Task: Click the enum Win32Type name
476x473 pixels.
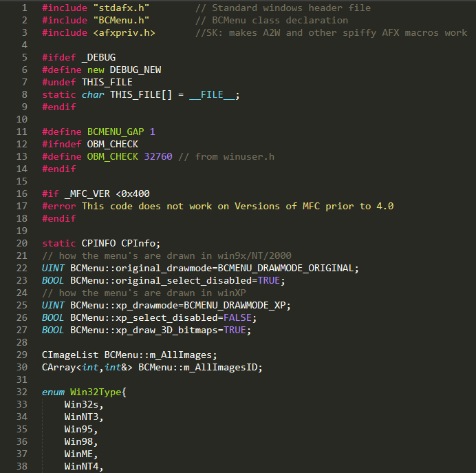Action: 96,392
